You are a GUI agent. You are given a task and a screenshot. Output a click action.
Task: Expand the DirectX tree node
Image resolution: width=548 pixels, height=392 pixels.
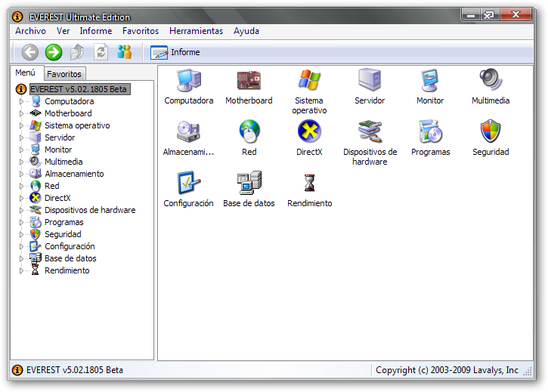click(21, 198)
